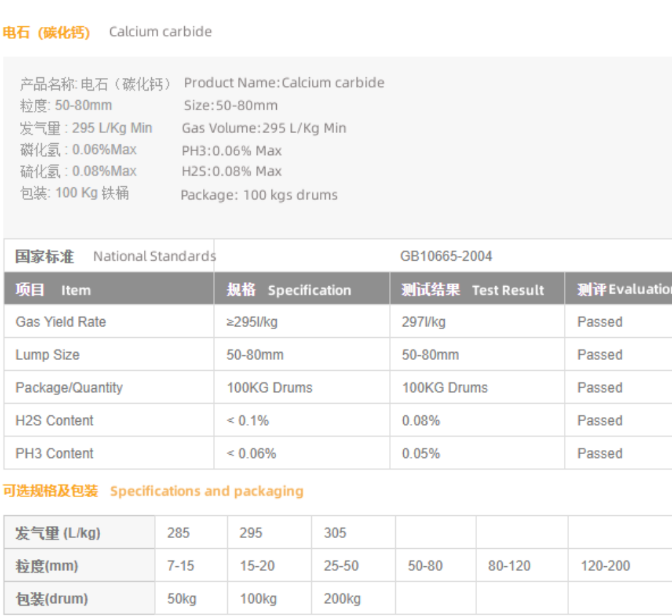The image size is (672, 616).
Task: Click the orange 电石 (碳化钙) heading
Action: tap(46, 32)
